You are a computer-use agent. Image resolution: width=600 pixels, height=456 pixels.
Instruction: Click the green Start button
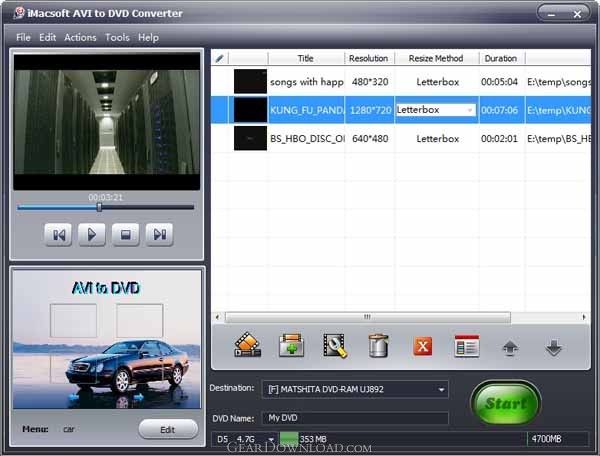[x=505, y=403]
